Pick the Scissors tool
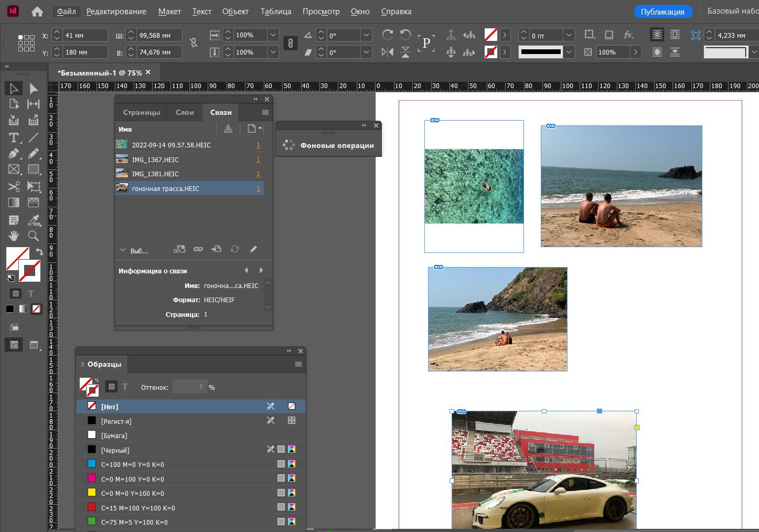This screenshot has width=759, height=532. click(x=14, y=186)
